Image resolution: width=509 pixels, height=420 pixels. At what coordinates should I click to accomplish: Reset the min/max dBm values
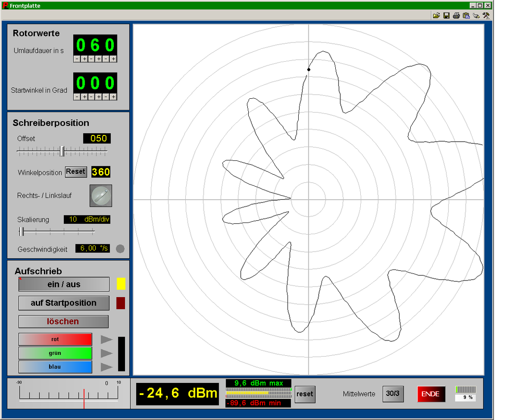[305, 394]
